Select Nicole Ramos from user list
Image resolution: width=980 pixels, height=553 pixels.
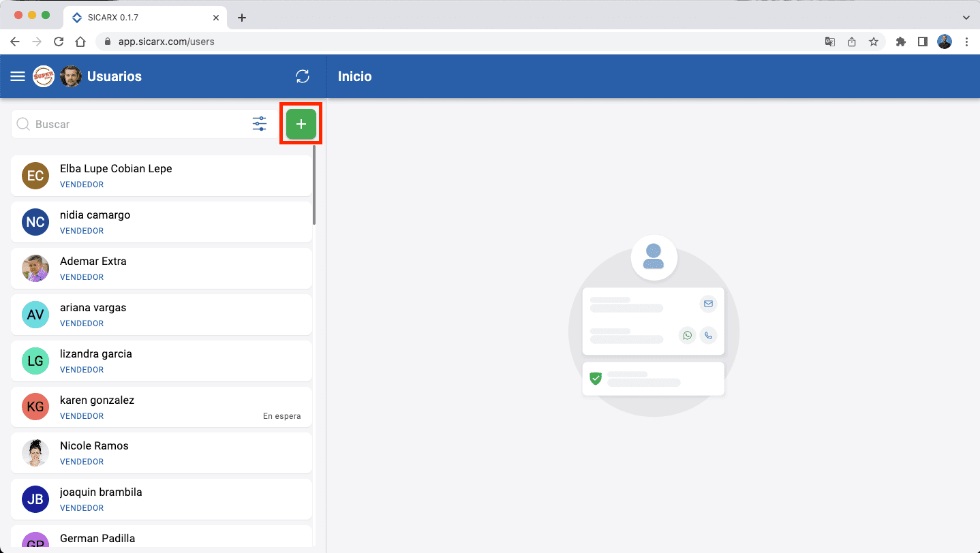coord(162,453)
